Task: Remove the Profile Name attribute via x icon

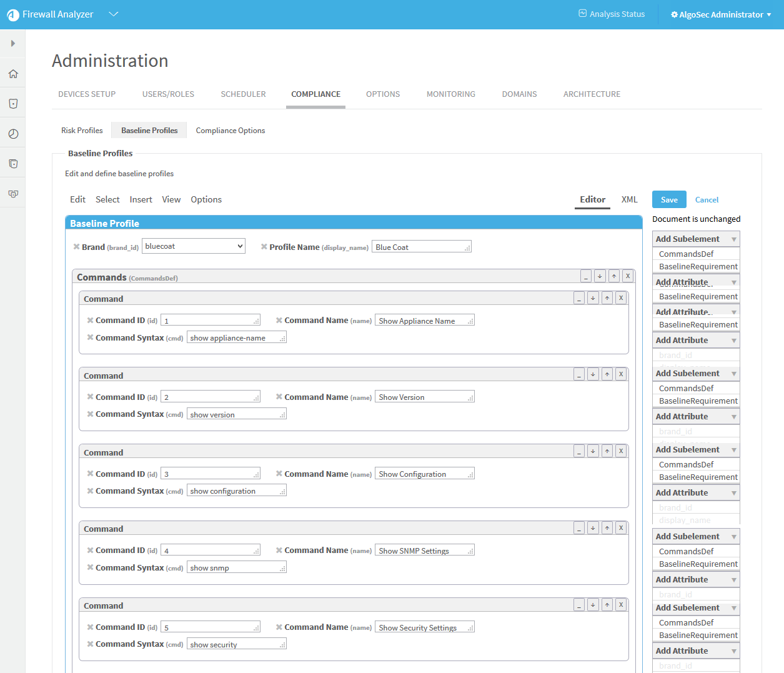Action: [x=264, y=247]
